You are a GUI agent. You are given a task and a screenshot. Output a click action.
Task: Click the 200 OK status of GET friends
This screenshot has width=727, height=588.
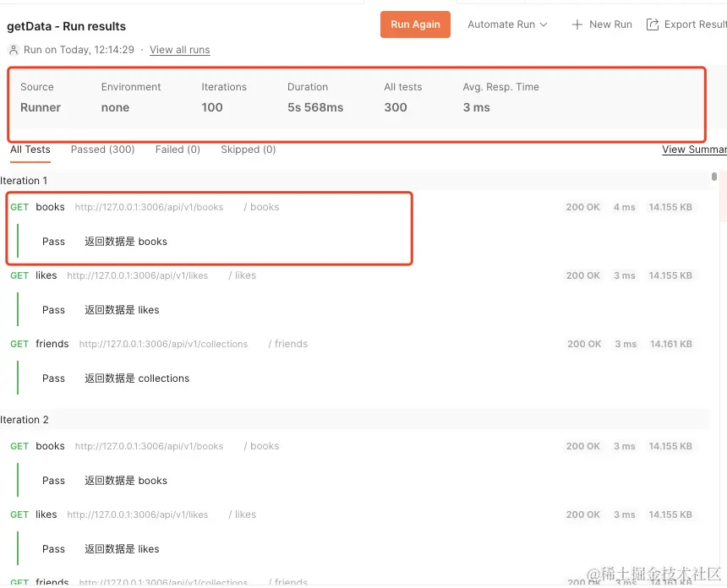[x=583, y=344]
